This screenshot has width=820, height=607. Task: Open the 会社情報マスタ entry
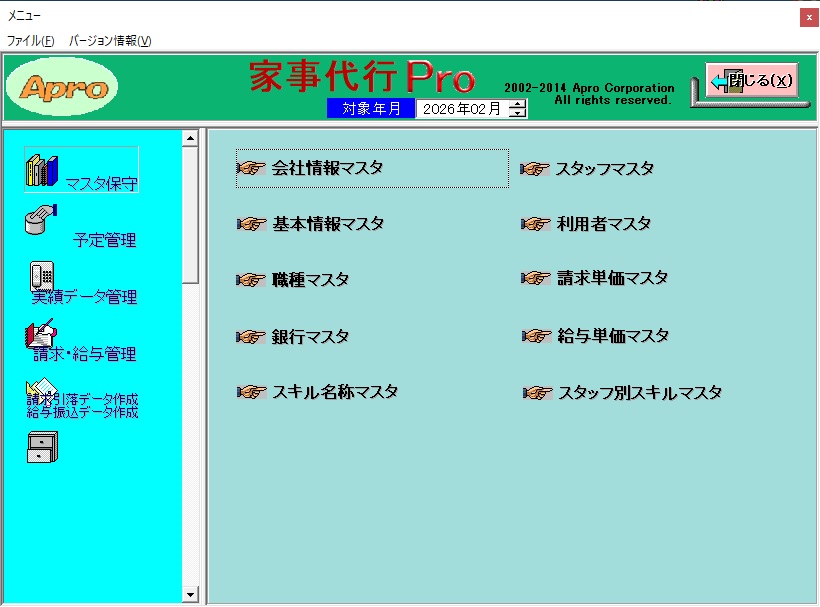pyautogui.click(x=327, y=168)
